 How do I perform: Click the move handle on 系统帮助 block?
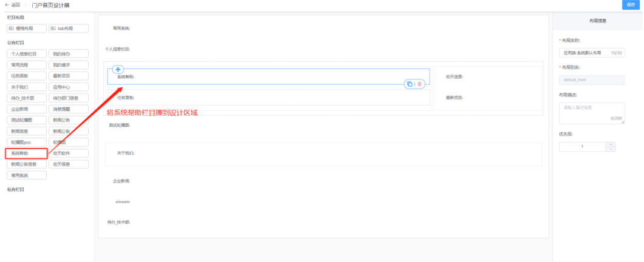[118, 69]
